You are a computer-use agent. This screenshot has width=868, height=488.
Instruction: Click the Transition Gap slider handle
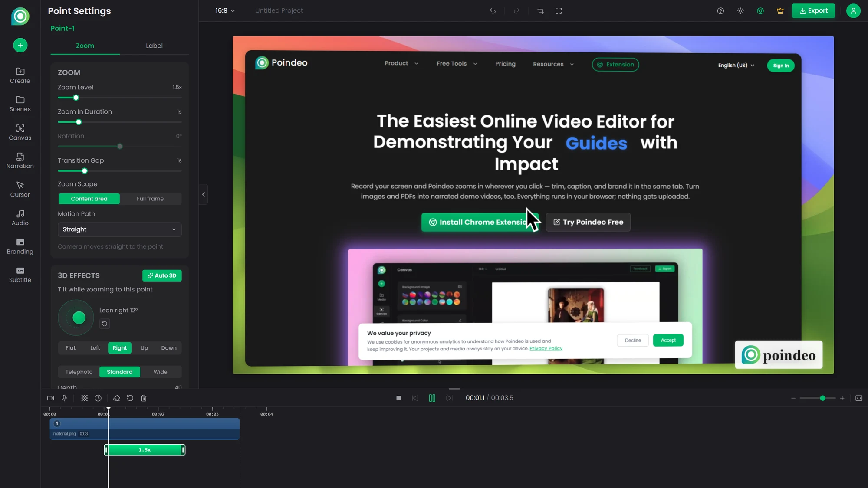pos(85,171)
